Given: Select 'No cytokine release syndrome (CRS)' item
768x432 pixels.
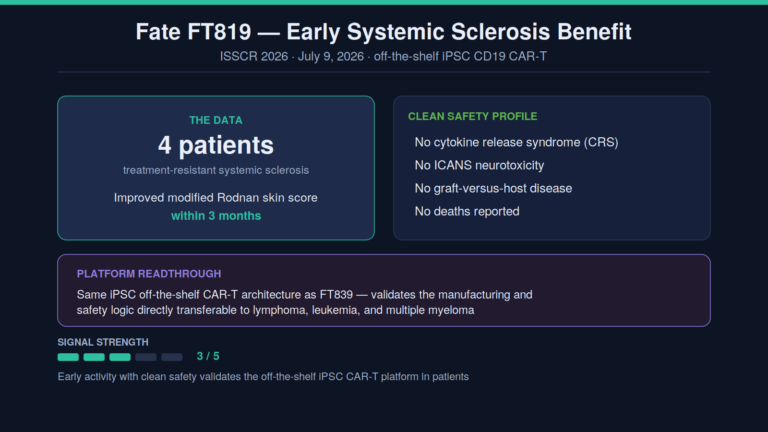Looking at the screenshot, I should click(516, 142).
